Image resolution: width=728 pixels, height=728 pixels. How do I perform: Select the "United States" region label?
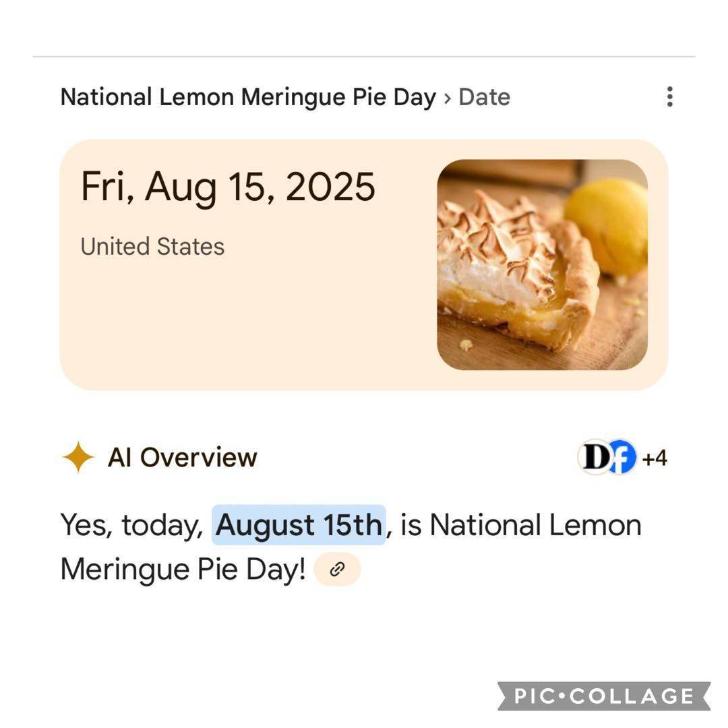[x=152, y=247]
